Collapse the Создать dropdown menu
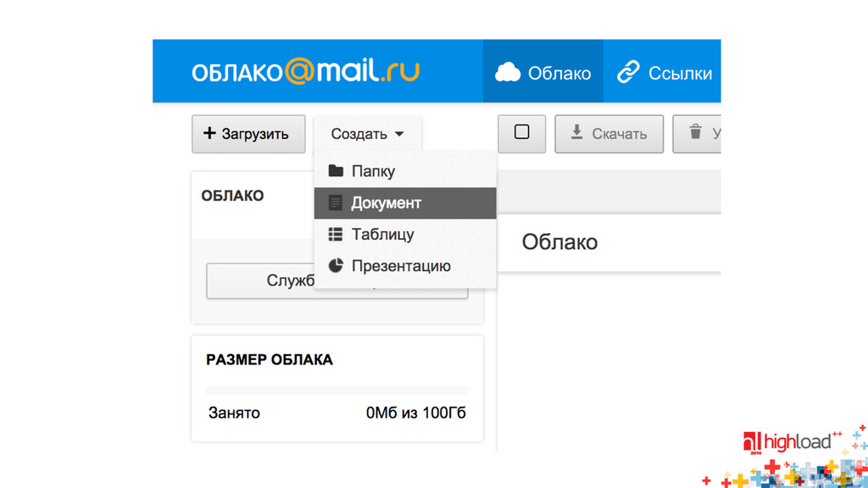 point(368,134)
